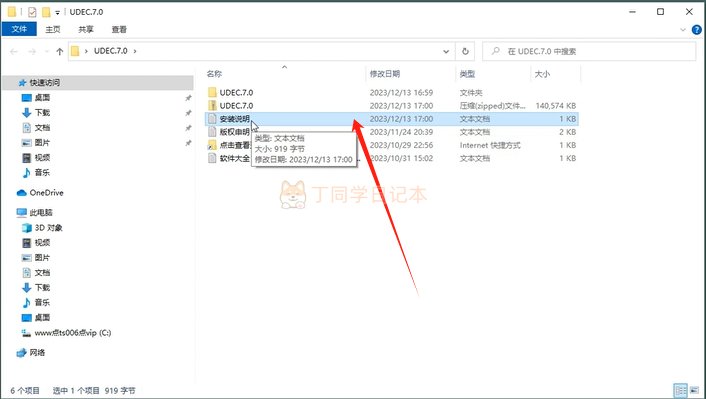Screen dimensions: 706x399
Task: Open 音乐 under Quick access
Action: coord(42,172)
